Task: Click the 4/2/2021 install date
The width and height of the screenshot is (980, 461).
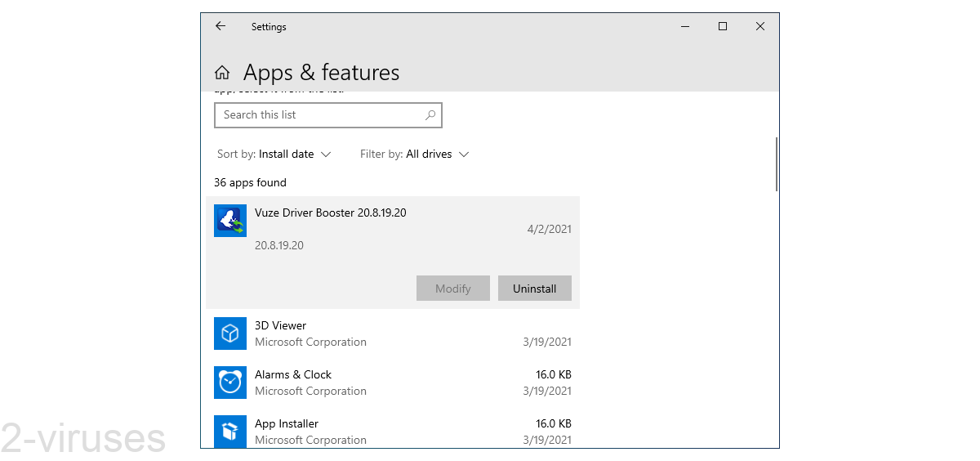Action: coord(550,229)
